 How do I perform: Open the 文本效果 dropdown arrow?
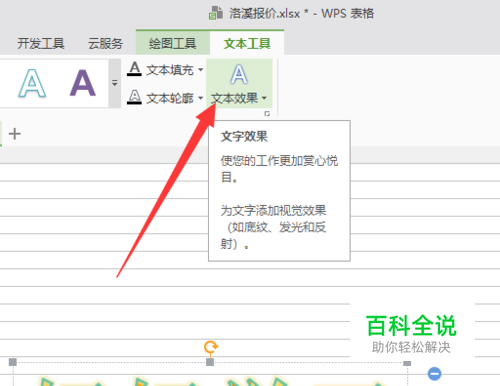click(x=264, y=98)
